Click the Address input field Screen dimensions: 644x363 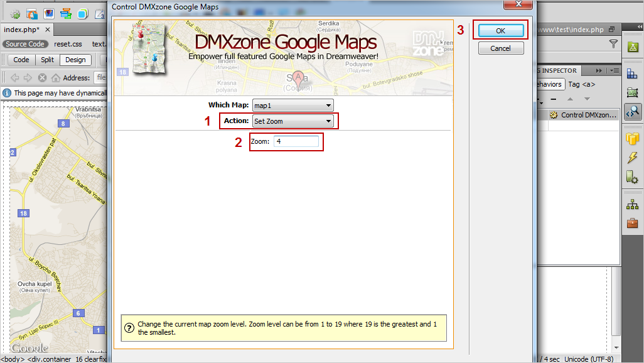pos(101,77)
